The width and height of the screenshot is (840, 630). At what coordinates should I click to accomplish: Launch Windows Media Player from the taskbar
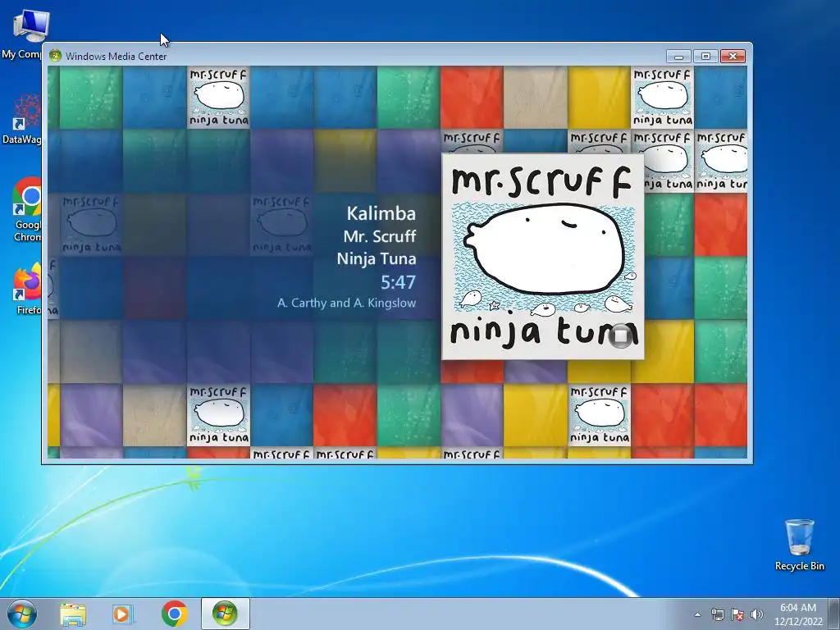(x=123, y=614)
